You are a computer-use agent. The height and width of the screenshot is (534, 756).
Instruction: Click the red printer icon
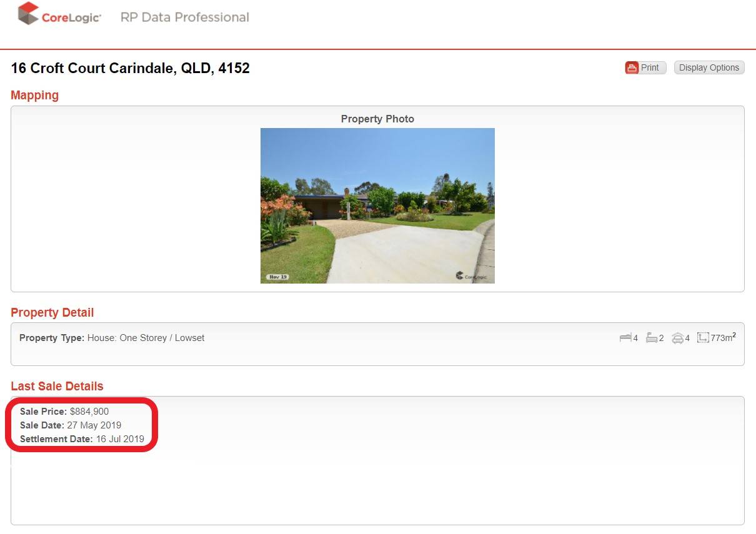[x=632, y=67]
